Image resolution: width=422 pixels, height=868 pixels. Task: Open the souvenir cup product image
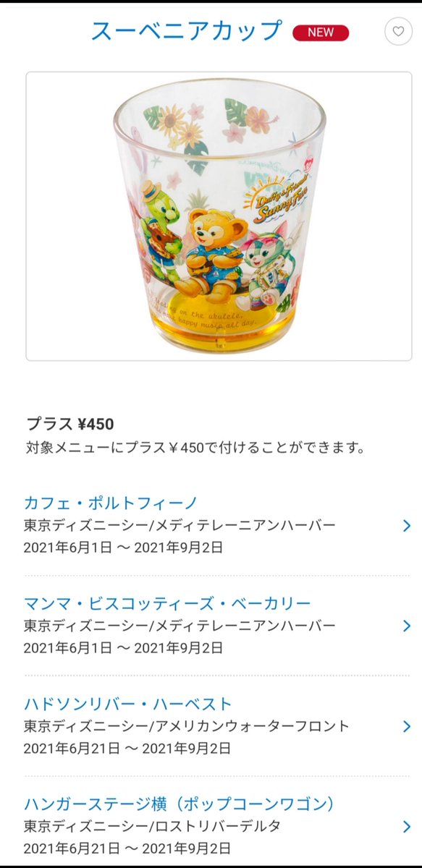pos(219,216)
